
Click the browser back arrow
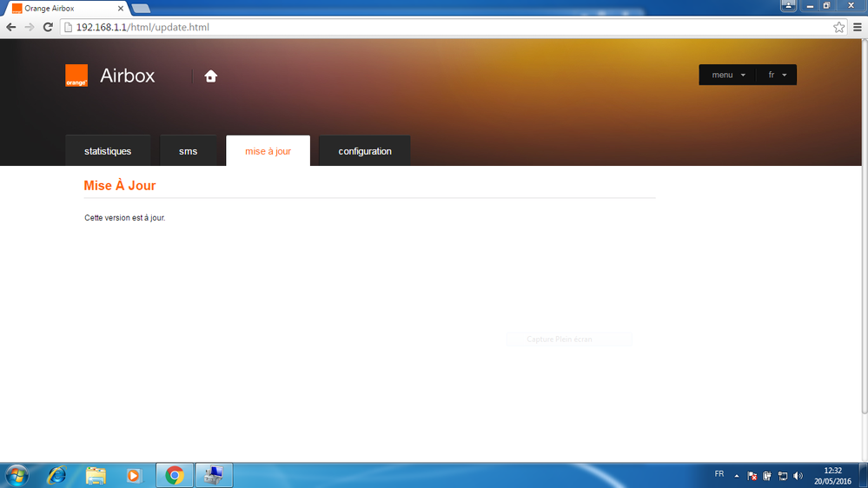point(11,27)
